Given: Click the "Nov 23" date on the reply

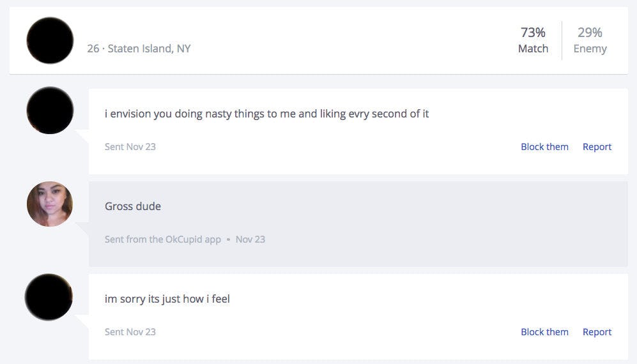Looking at the screenshot, I should point(250,239).
